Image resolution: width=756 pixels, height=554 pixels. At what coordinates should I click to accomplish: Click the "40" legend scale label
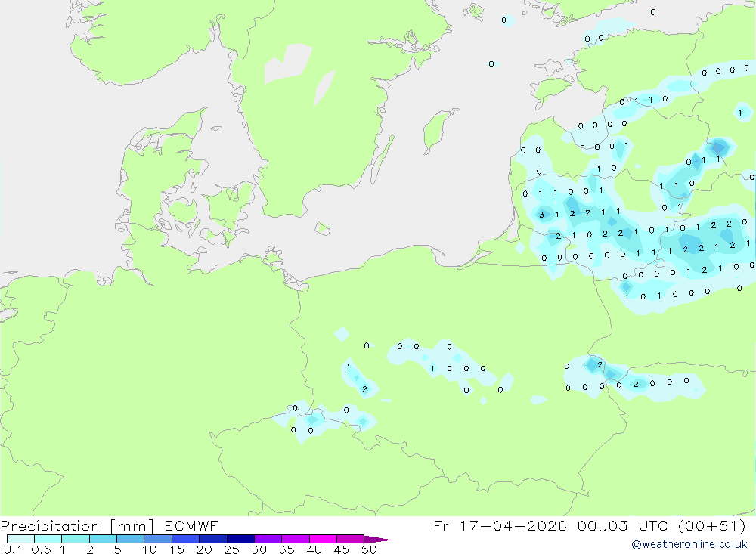[314, 549]
